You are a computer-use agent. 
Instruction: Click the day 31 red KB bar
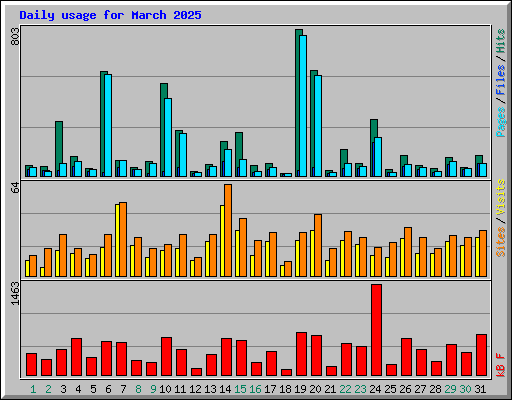[x=482, y=355]
